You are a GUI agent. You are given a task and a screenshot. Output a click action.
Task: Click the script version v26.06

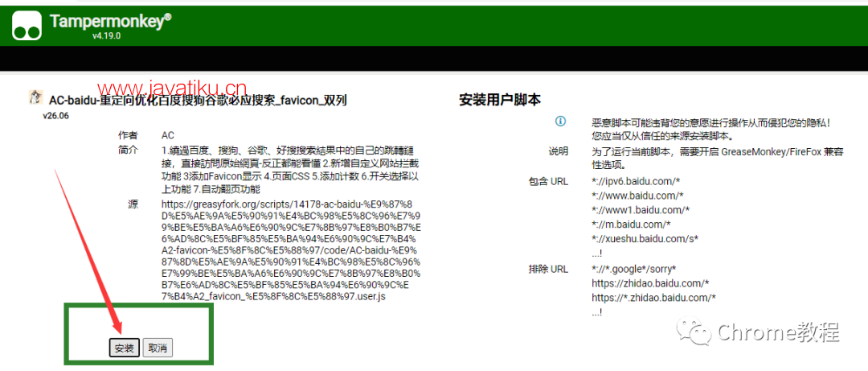pos(56,117)
